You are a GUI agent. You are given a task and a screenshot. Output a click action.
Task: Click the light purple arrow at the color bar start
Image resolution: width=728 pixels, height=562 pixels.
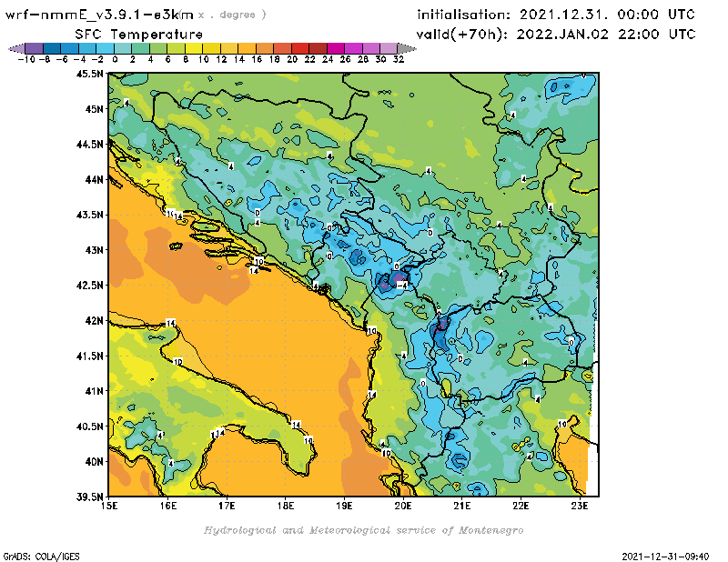coord(16,48)
